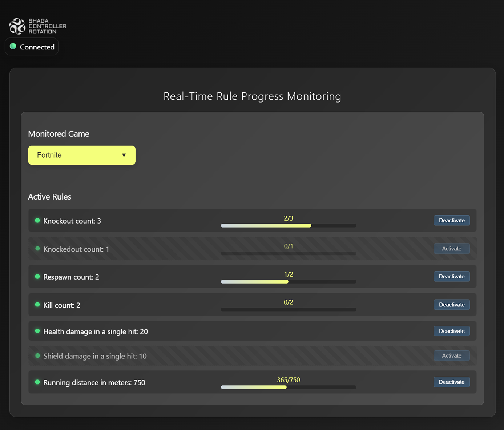
Task: Click the green dot beside Knockout count
Action: 37,220
